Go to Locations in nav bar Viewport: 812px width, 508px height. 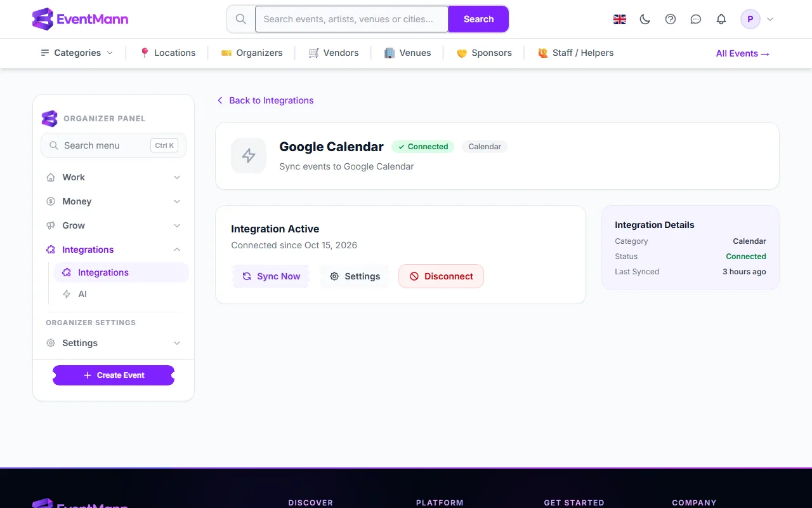coord(167,53)
